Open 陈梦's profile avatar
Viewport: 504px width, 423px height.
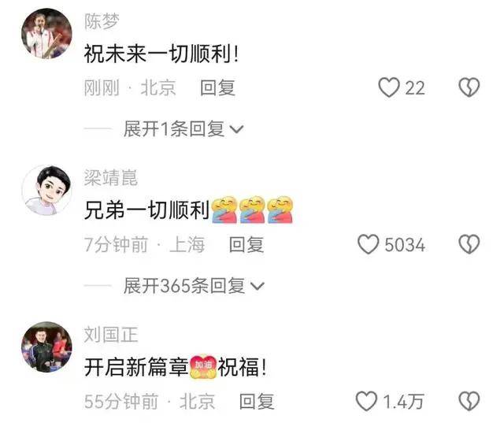pos(46,33)
